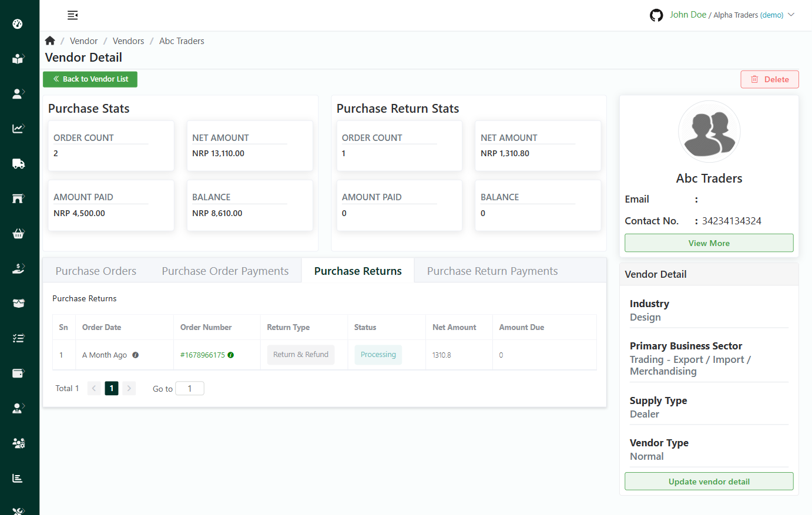Click NRP 1,310.80 return net amount

505,153
